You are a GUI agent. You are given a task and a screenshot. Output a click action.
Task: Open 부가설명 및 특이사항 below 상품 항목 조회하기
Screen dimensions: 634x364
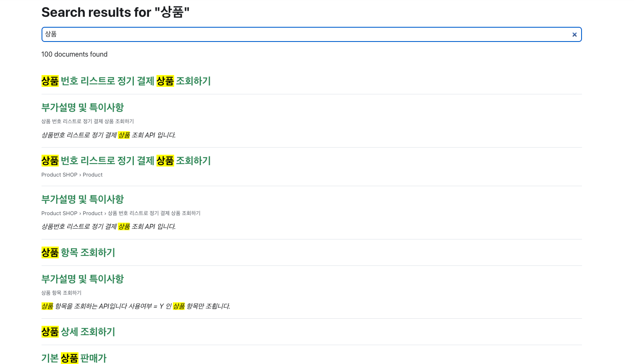(x=83, y=279)
